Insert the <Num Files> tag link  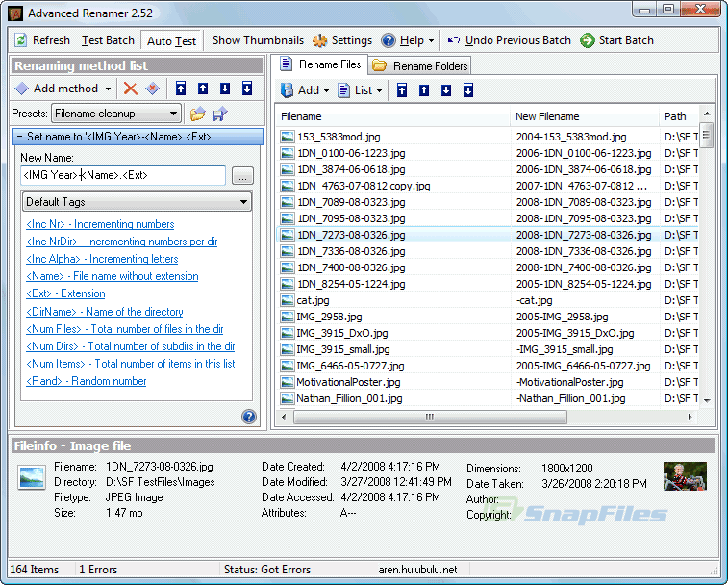click(x=124, y=329)
